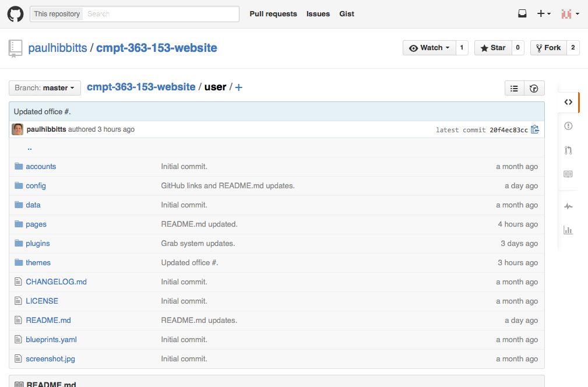Switch to the file list view icon

coord(514,89)
